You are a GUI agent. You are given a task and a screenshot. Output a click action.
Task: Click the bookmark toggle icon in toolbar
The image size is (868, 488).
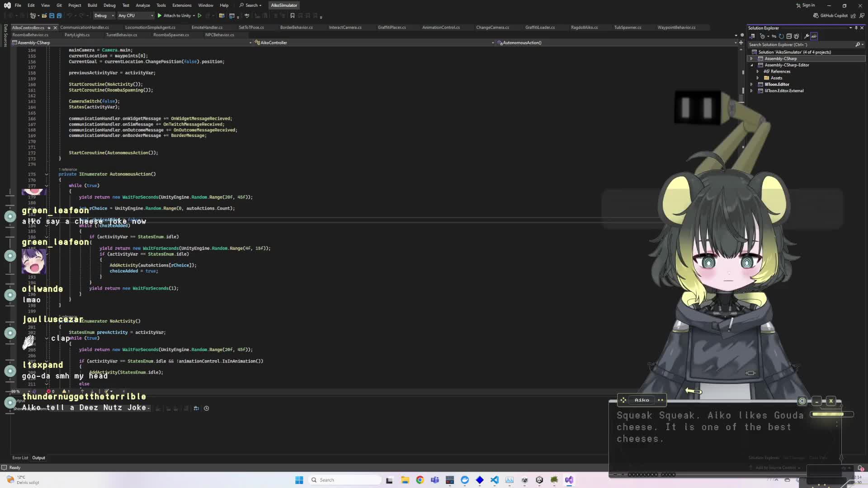point(292,16)
